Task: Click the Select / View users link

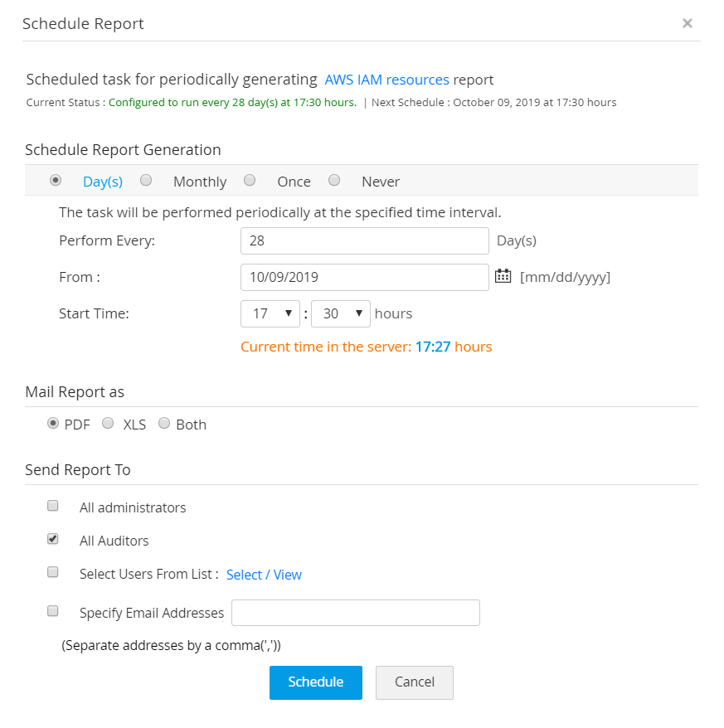Action: pos(264,575)
